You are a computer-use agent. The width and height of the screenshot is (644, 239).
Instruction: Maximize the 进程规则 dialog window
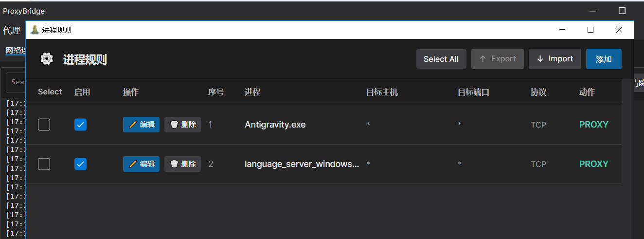[x=590, y=30]
